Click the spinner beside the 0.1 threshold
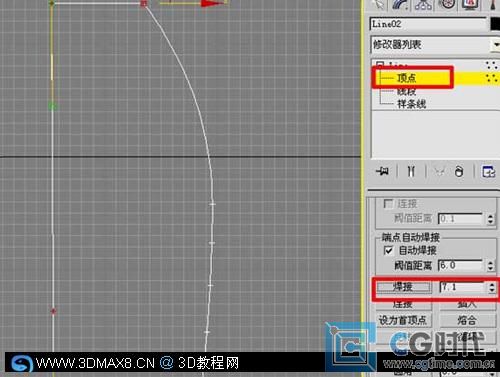 (x=490, y=219)
